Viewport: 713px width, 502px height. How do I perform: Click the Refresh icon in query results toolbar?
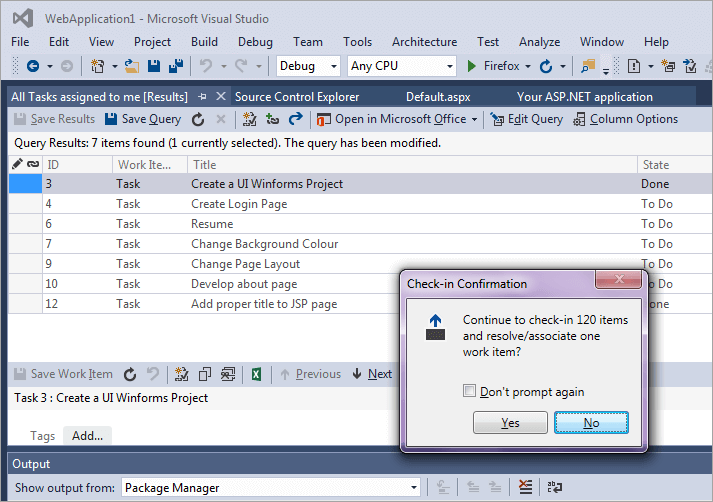(198, 120)
